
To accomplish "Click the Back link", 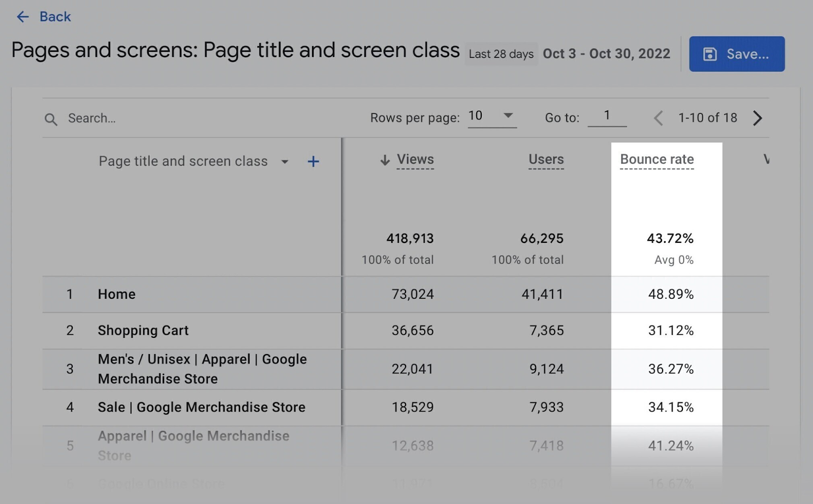I will pos(55,16).
